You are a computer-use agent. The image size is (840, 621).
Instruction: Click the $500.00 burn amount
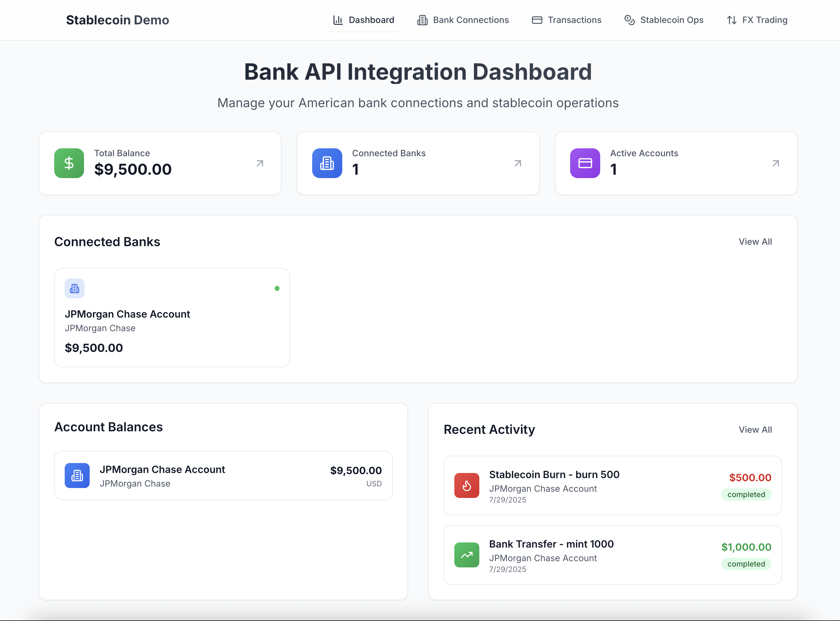pyautogui.click(x=750, y=478)
